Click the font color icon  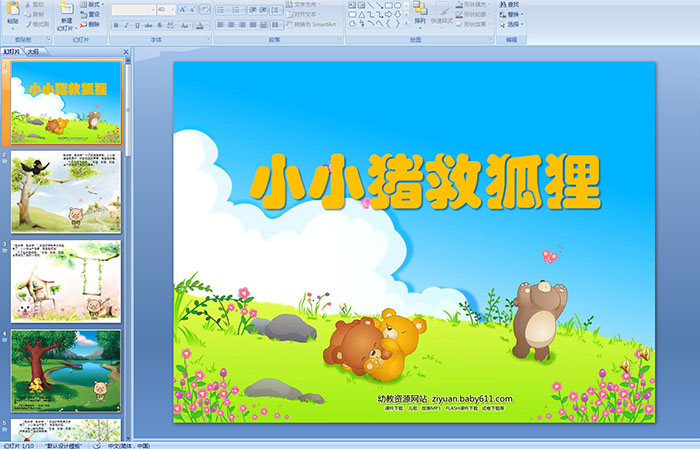coord(200,25)
